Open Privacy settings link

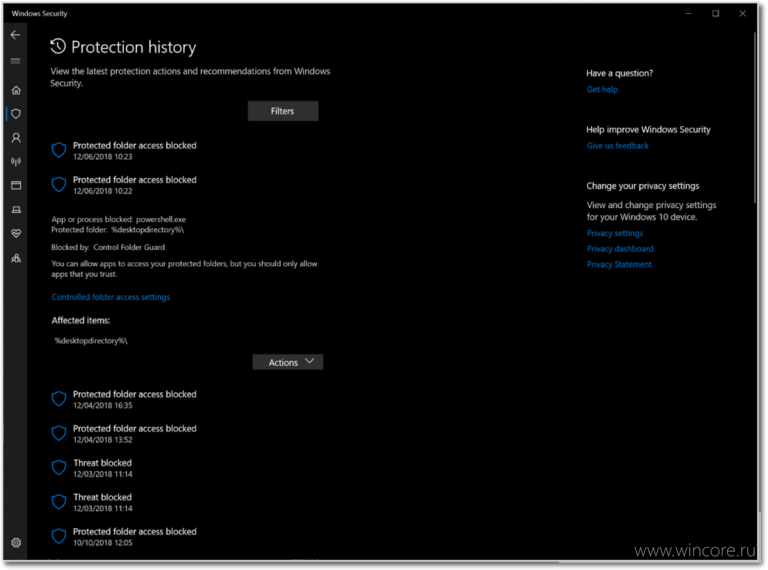[x=615, y=234]
